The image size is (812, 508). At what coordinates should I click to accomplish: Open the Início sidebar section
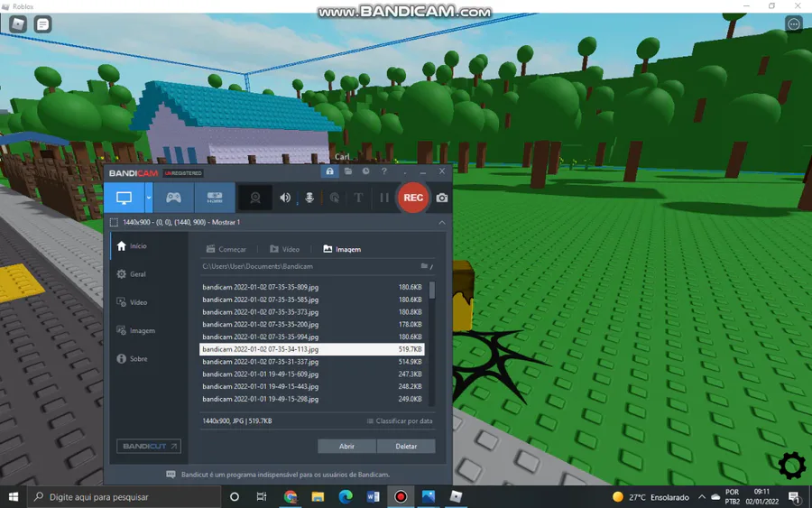(x=132, y=246)
